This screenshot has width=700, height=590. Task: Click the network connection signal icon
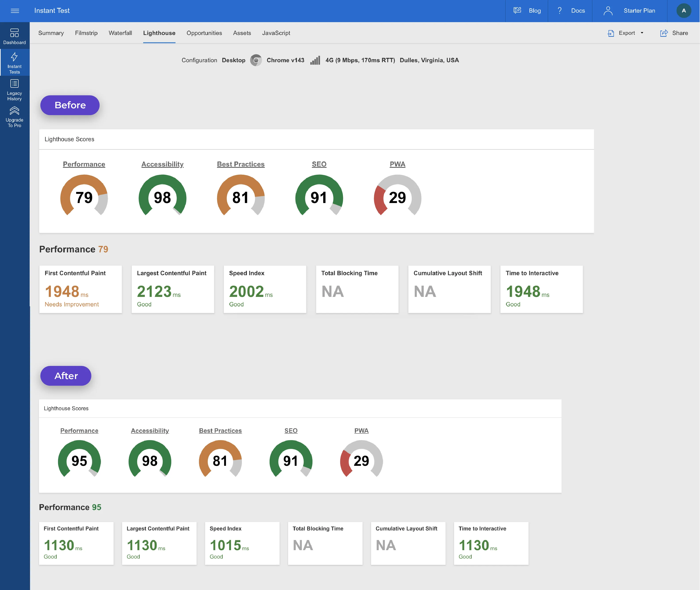(x=315, y=60)
